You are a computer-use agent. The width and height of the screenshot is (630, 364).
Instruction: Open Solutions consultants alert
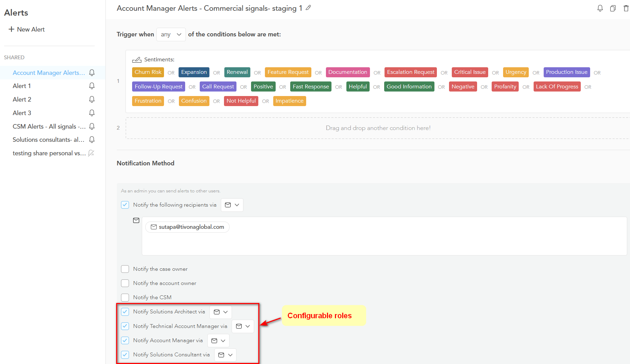point(49,140)
